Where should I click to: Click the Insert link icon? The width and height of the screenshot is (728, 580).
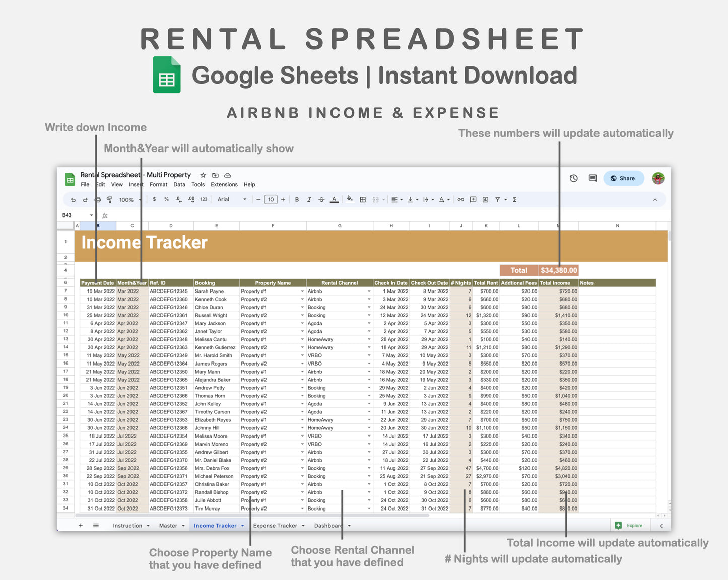pyautogui.click(x=460, y=199)
